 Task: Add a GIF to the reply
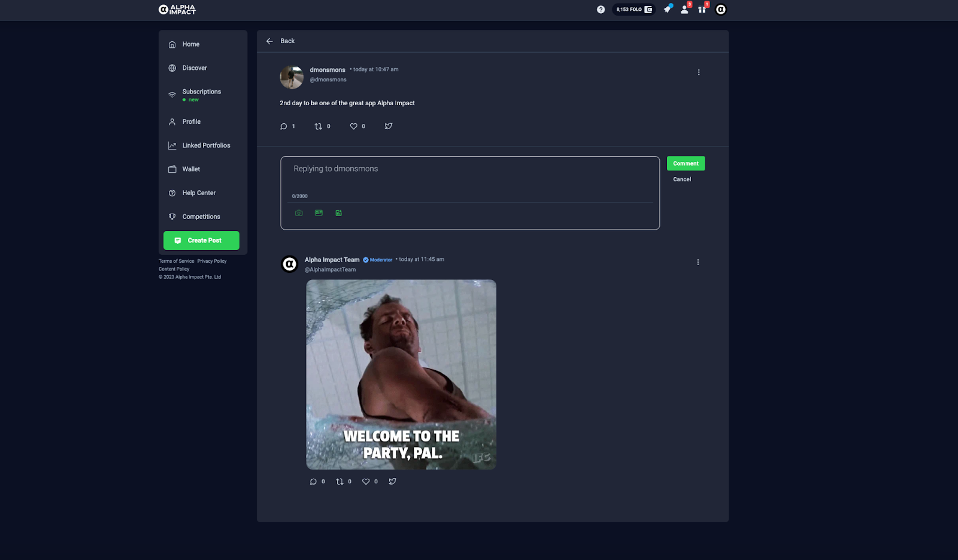point(319,213)
